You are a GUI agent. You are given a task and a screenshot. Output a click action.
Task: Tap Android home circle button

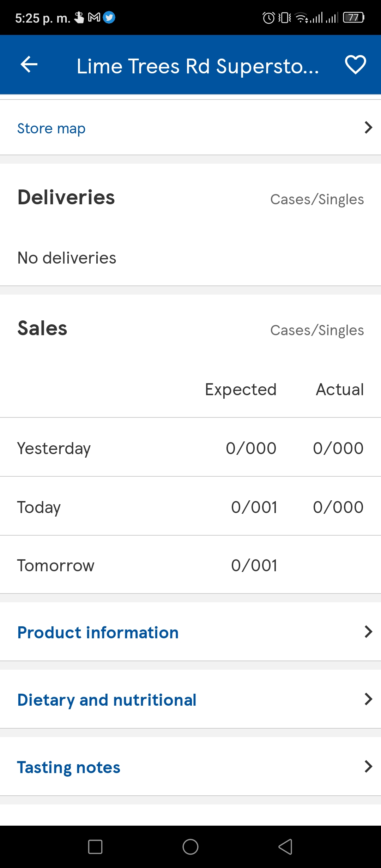point(190,847)
